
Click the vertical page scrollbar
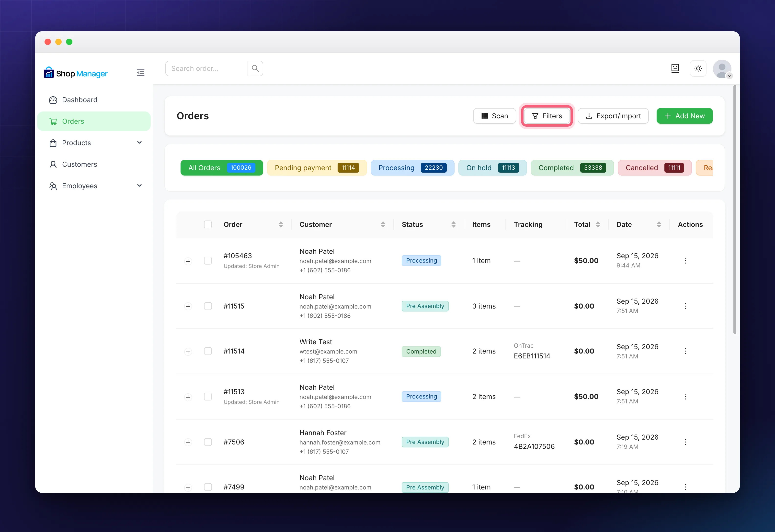click(x=735, y=209)
